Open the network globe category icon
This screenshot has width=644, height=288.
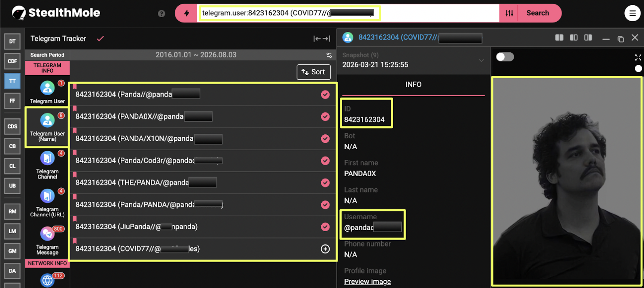coord(47,280)
